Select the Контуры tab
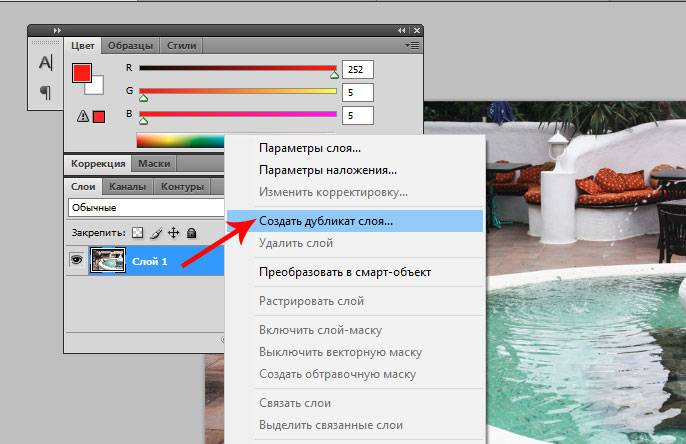The image size is (686, 444). coord(182,187)
